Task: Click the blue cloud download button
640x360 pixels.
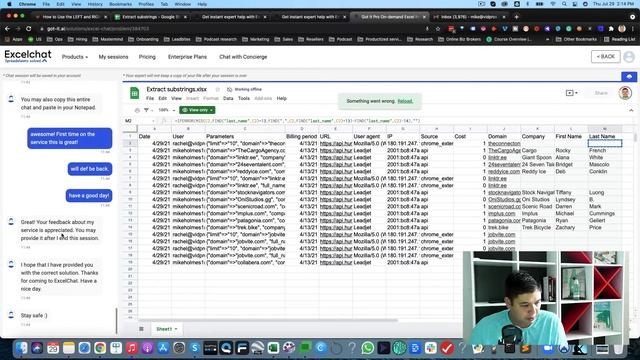Action: coord(629,76)
